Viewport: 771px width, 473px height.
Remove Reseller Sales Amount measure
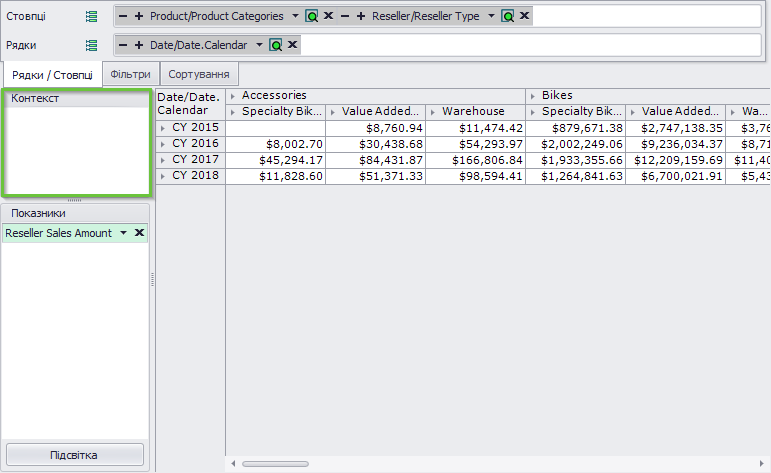[x=140, y=233]
